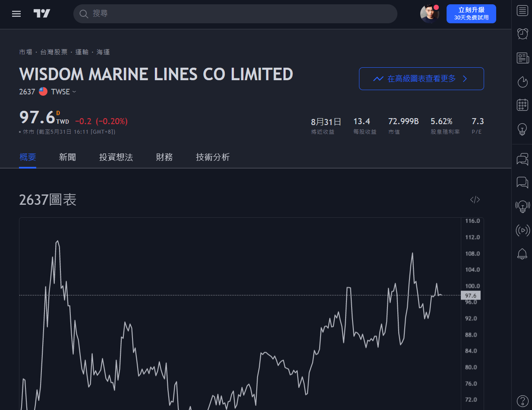
Task: Open the calendar icon in sidebar
Action: pyautogui.click(x=523, y=105)
